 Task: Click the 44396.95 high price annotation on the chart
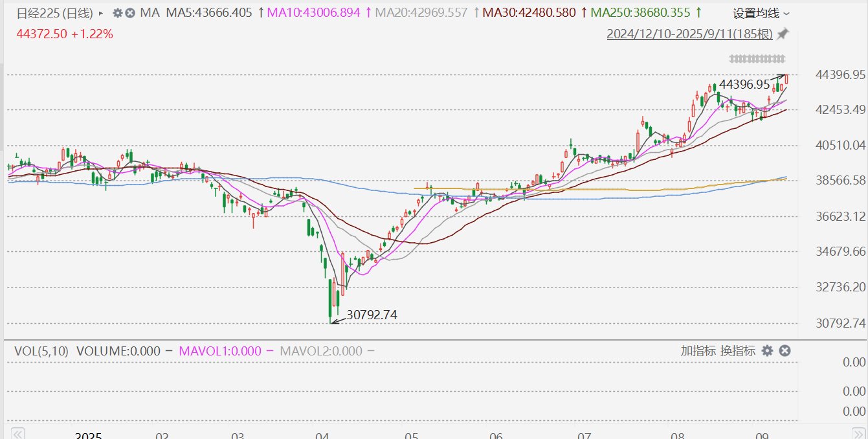click(744, 84)
